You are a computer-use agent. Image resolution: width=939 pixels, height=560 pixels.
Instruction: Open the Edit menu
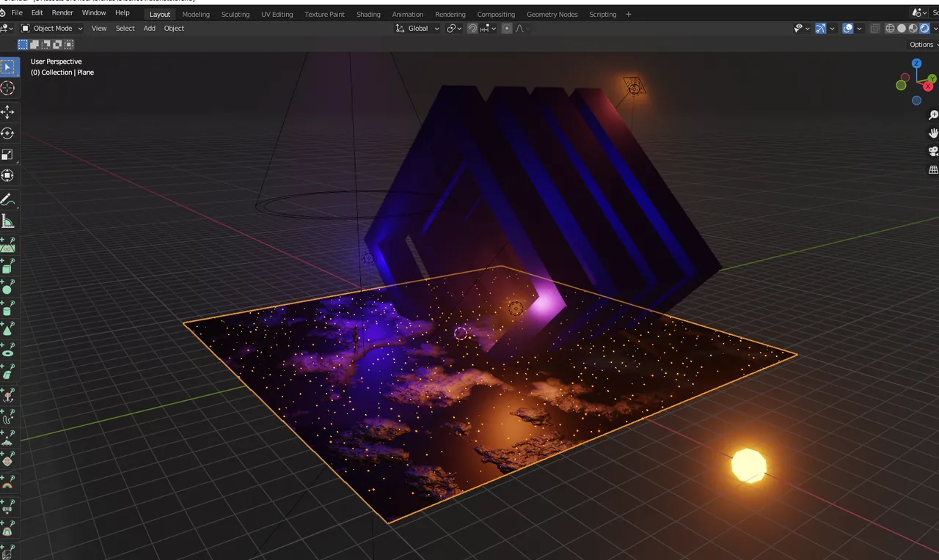pos(37,13)
